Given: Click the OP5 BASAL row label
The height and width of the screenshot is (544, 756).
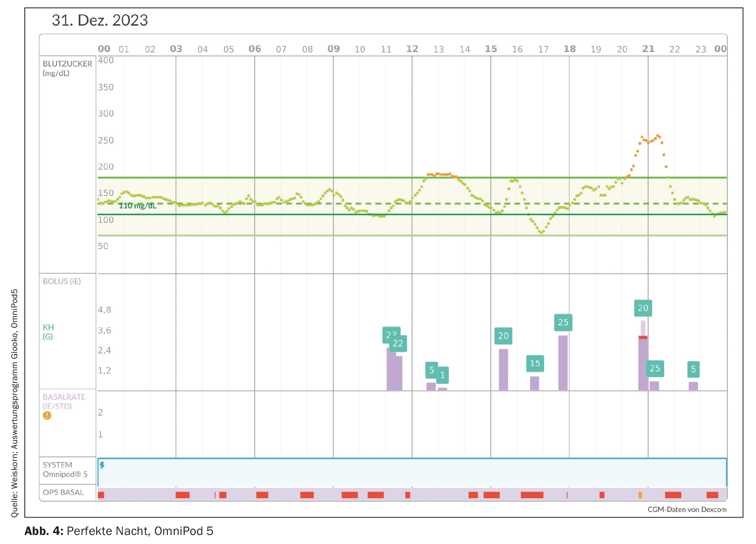Looking at the screenshot, I should point(63,492).
